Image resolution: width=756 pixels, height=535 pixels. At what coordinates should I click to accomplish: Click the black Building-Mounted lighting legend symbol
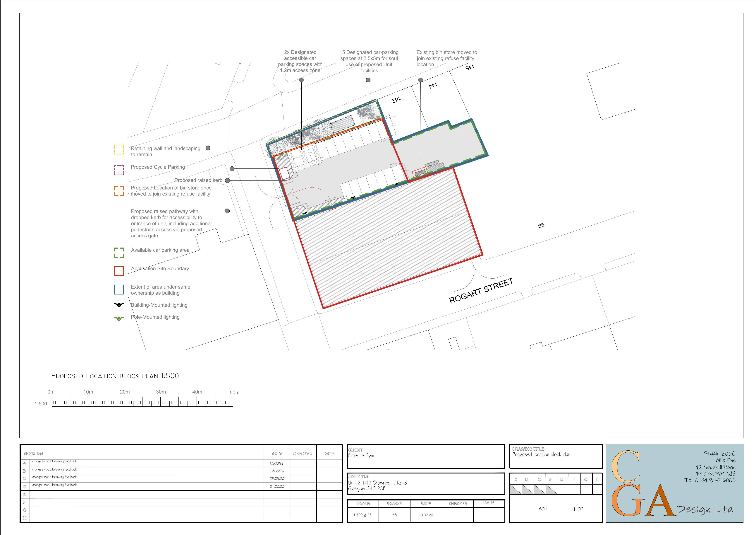coord(119,305)
